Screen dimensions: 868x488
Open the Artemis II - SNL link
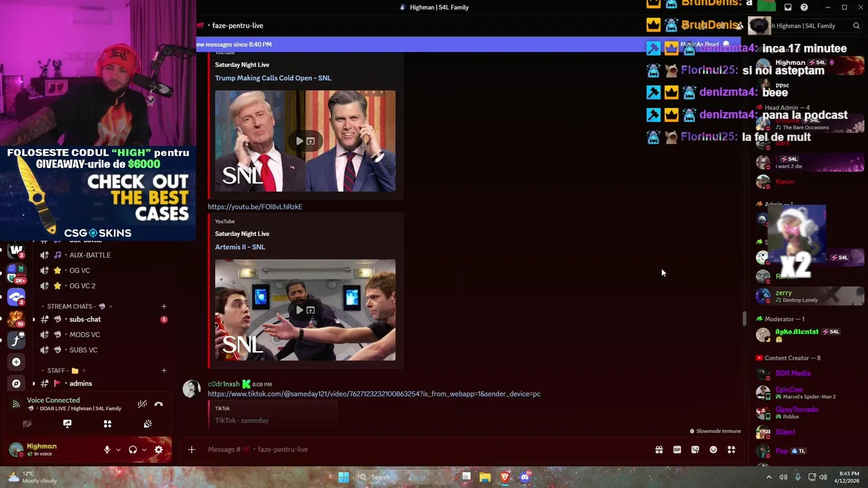[x=240, y=247]
